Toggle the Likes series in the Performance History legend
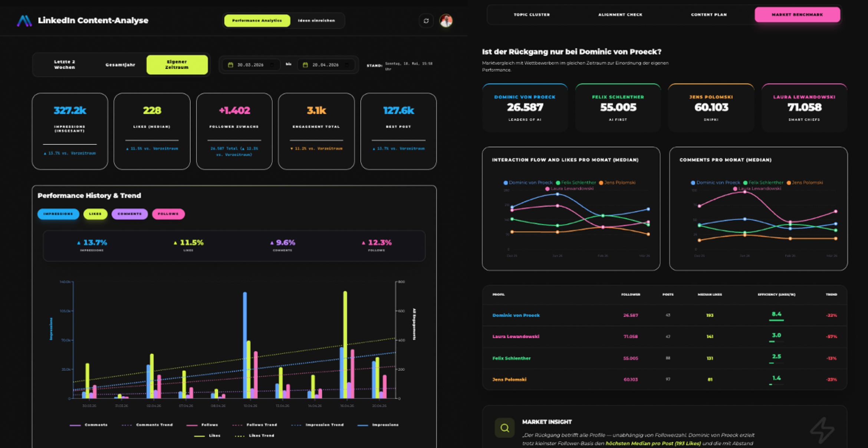This screenshot has width=868, height=448. click(207, 436)
